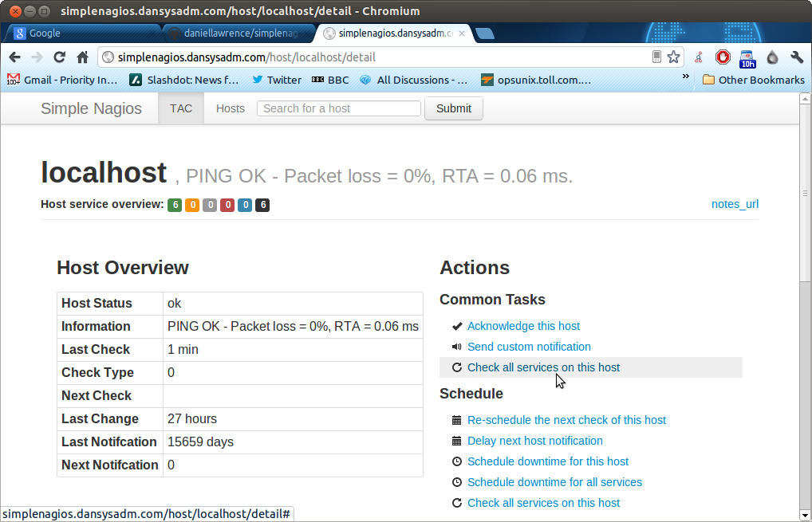Click the clock icon beside Schedule downtime for this host
This screenshot has width=812, height=522.
click(x=456, y=461)
